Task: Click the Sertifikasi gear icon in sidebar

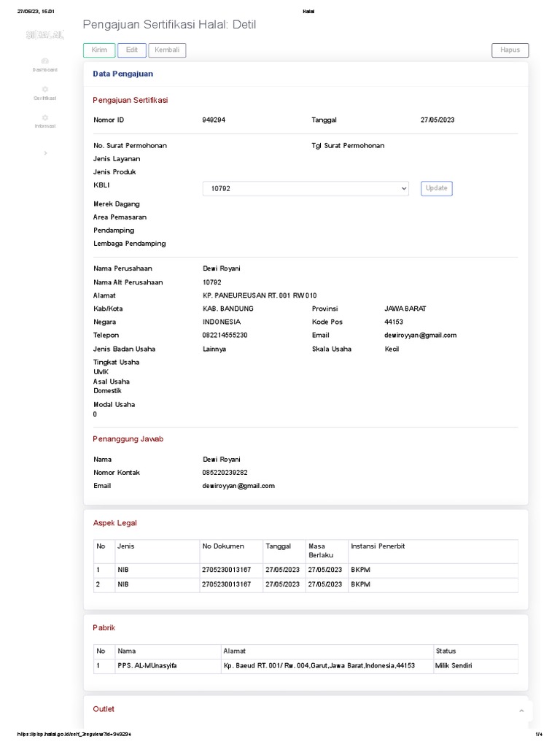Action: click(44, 89)
